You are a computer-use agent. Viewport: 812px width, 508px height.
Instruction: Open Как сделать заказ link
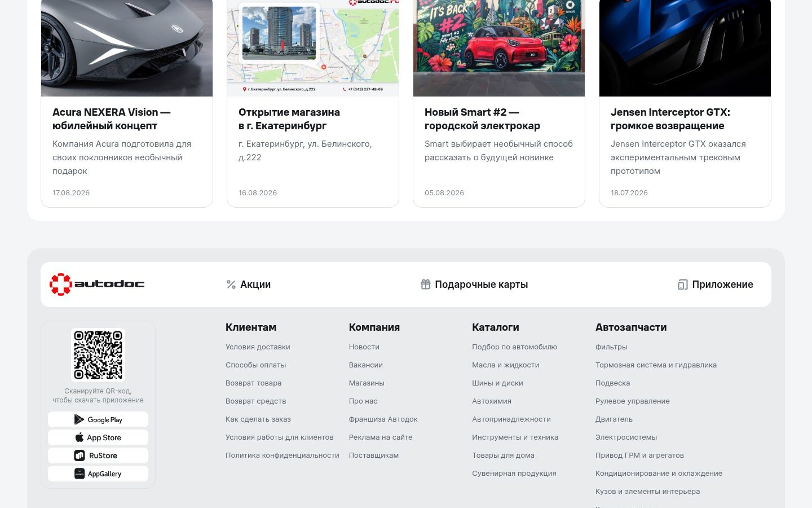click(258, 419)
